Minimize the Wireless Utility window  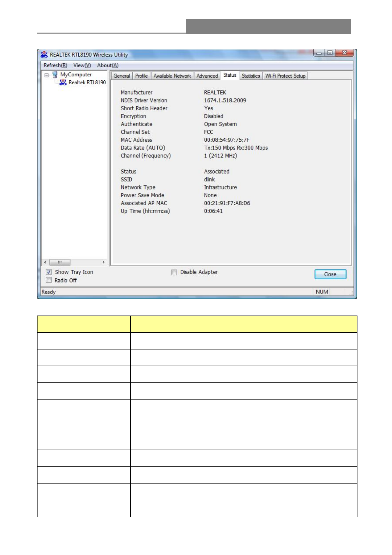319,53
